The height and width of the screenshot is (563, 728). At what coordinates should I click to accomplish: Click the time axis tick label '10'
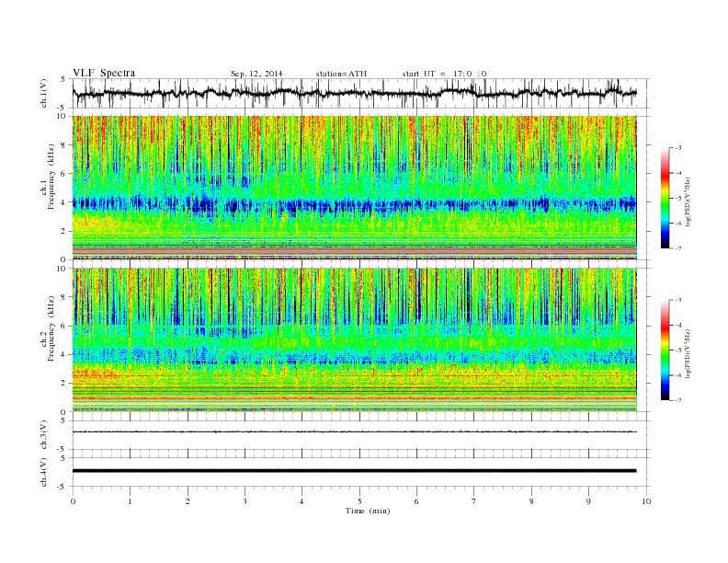[x=646, y=501]
